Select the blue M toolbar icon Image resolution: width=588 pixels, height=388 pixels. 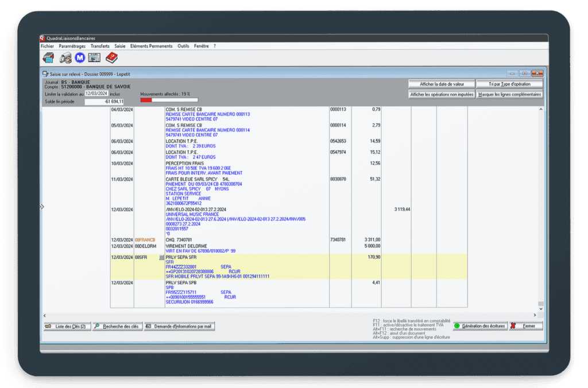[x=80, y=57]
